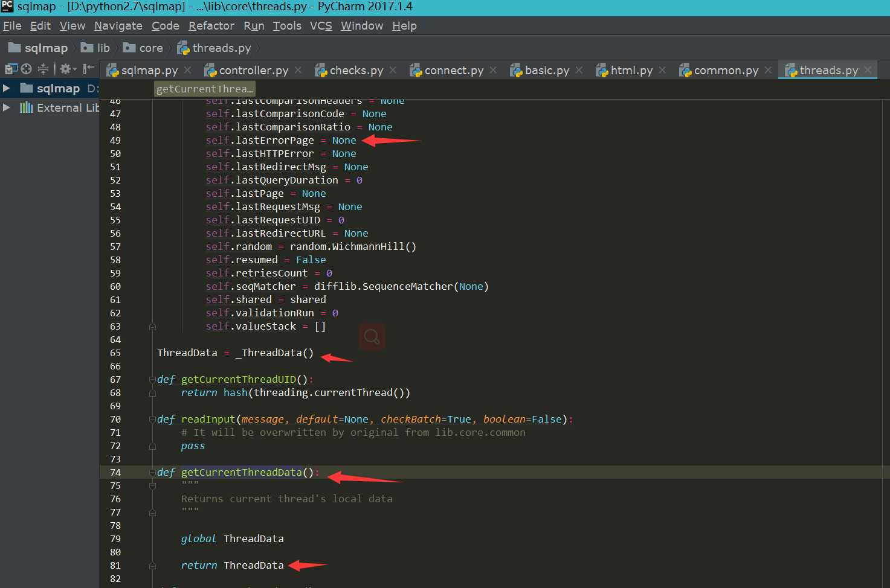Open the Help menu
Screen dimensions: 890x588
pyautogui.click(x=404, y=26)
